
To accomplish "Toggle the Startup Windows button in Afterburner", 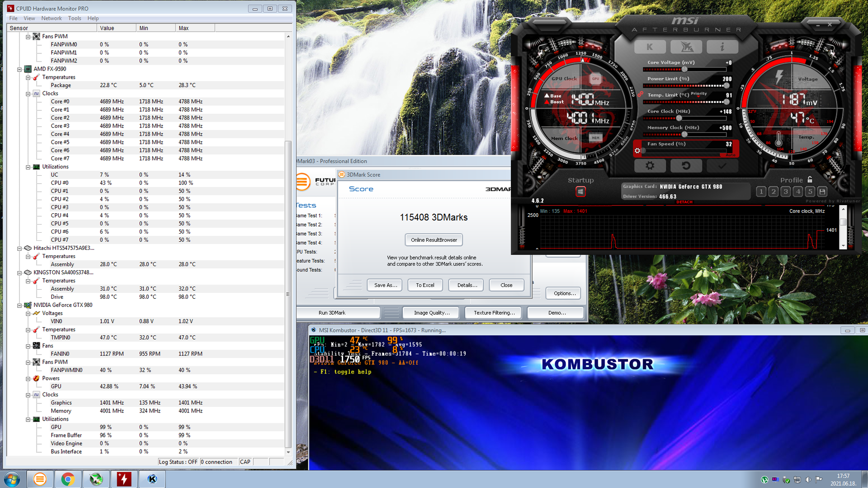I will pyautogui.click(x=580, y=192).
